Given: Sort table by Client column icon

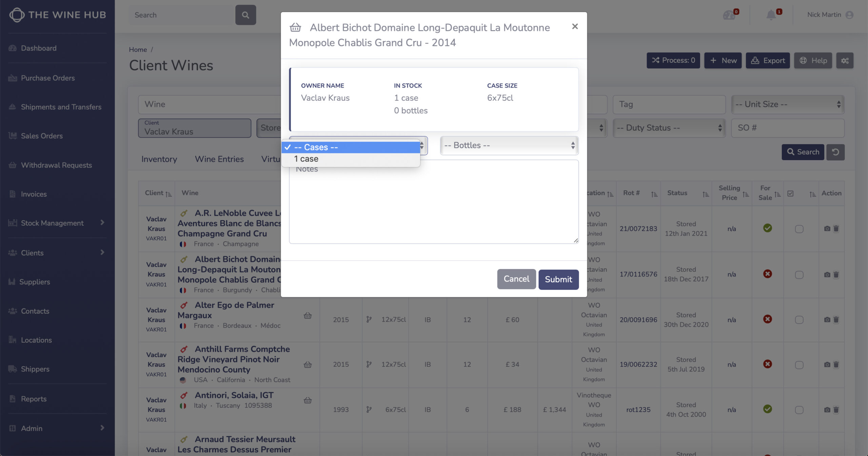Looking at the screenshot, I should [x=169, y=194].
